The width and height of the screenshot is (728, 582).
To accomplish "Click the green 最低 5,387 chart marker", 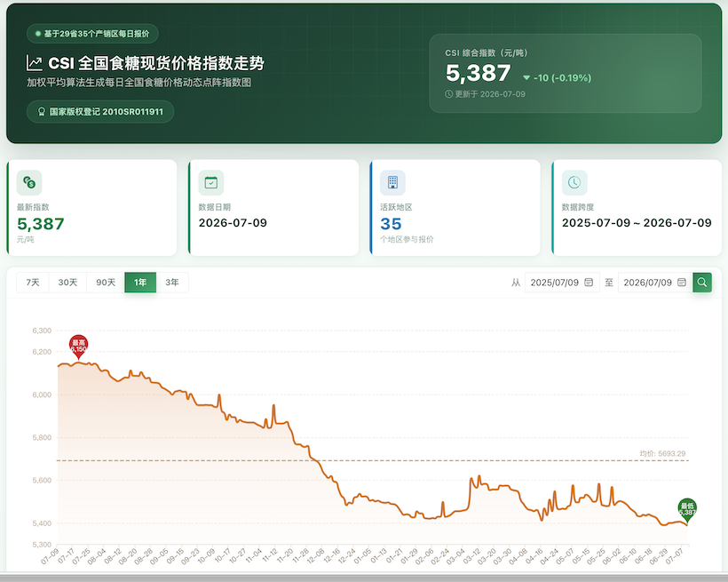I will point(687,510).
